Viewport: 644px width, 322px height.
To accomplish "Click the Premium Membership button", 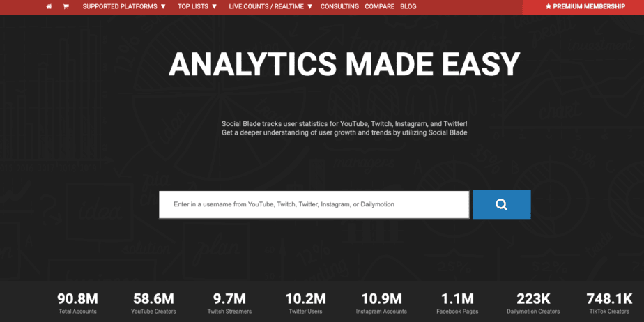I will [583, 7].
